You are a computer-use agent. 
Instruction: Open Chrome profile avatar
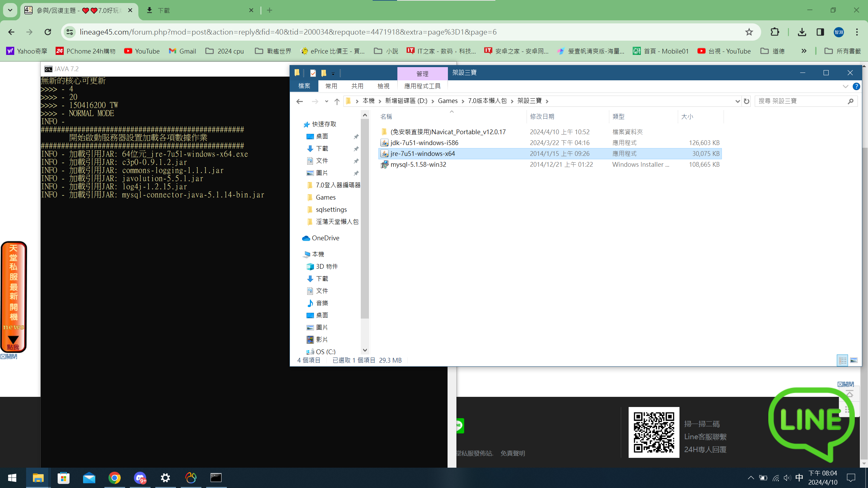click(839, 32)
